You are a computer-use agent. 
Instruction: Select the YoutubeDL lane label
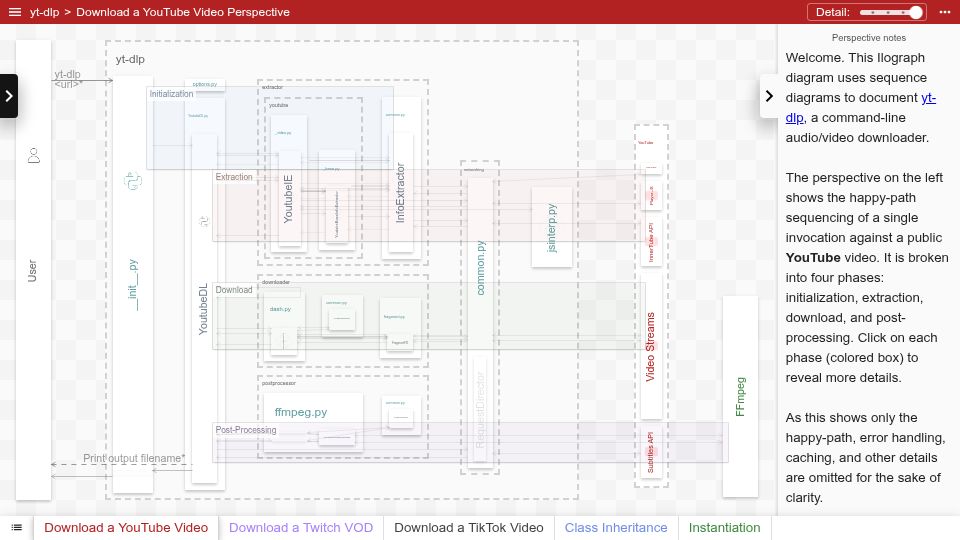(203, 309)
